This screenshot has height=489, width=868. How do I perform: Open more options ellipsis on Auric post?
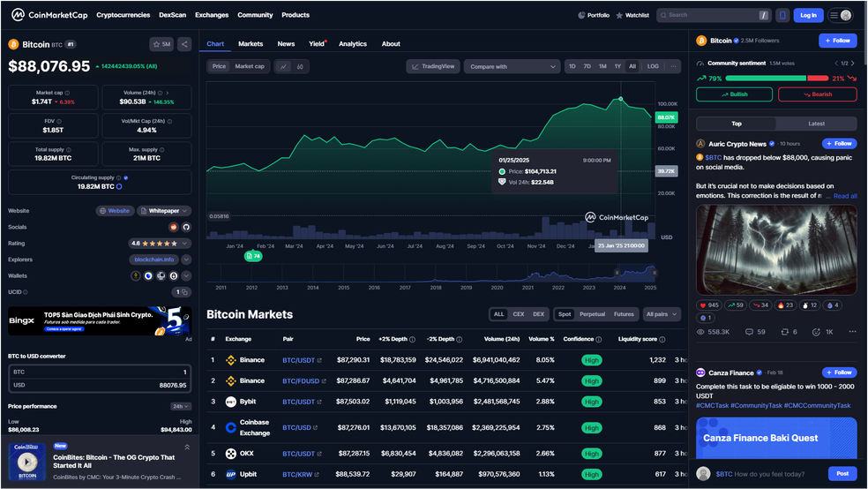click(x=852, y=332)
